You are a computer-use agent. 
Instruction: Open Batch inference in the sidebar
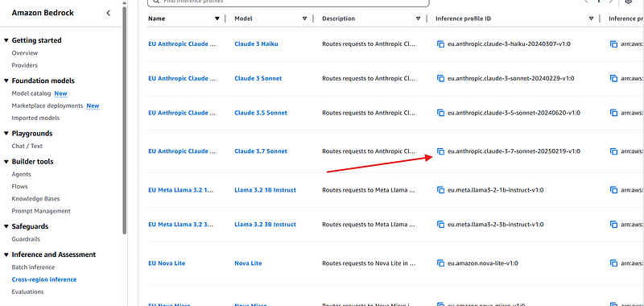[x=33, y=267]
